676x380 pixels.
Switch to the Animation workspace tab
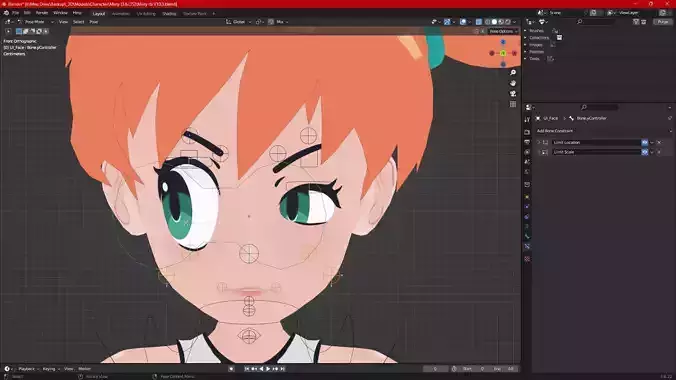click(121, 14)
